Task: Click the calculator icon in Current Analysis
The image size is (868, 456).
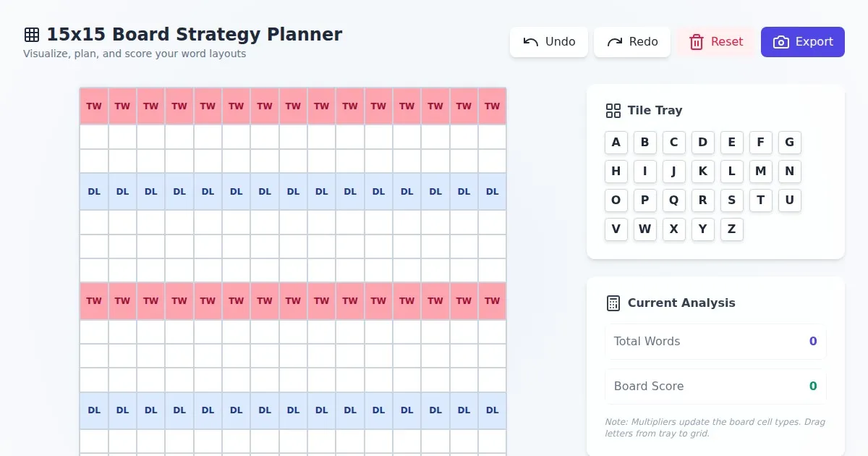Action: coord(613,303)
